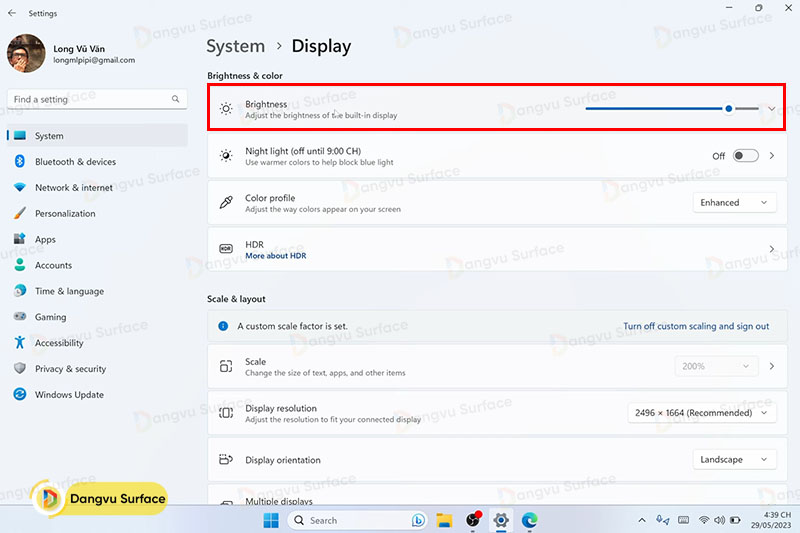The image size is (800, 533).
Task: Toggle the Night light switch on
Action: click(x=745, y=156)
